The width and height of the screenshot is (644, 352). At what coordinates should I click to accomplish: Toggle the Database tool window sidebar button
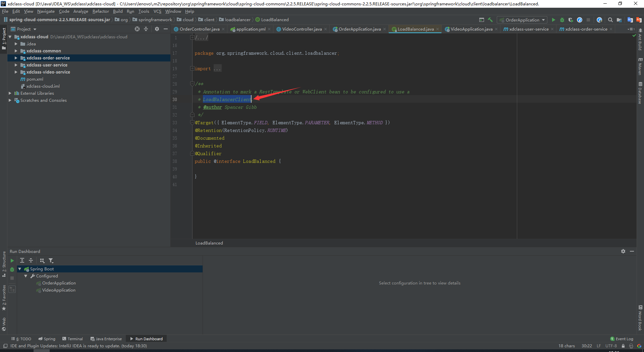pyautogui.click(x=640, y=93)
